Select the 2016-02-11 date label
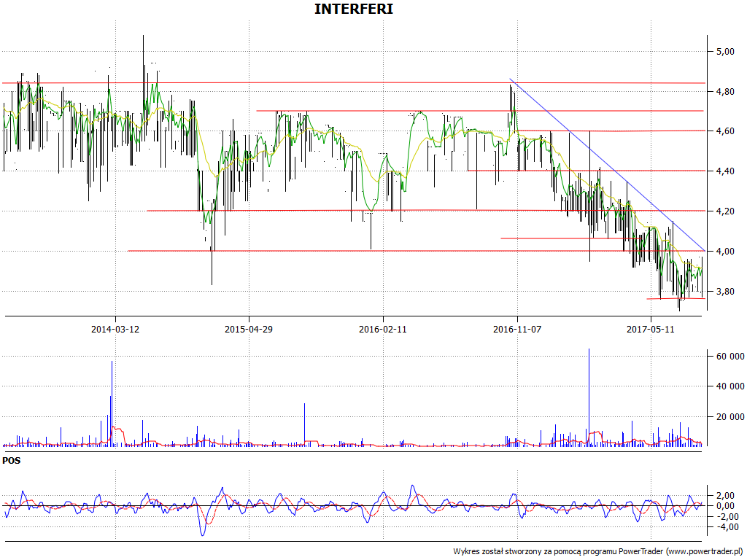 pyautogui.click(x=383, y=329)
